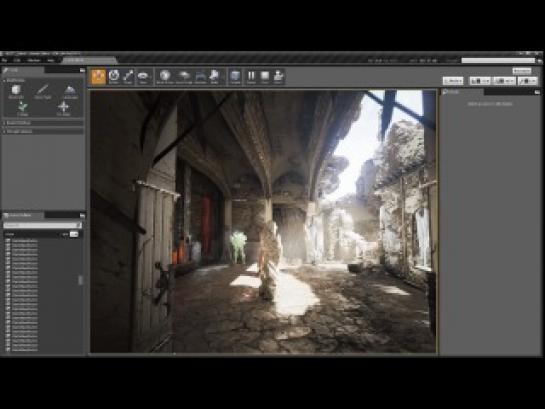
Task: Click the small button above the right button row
Action: [x=522, y=71]
